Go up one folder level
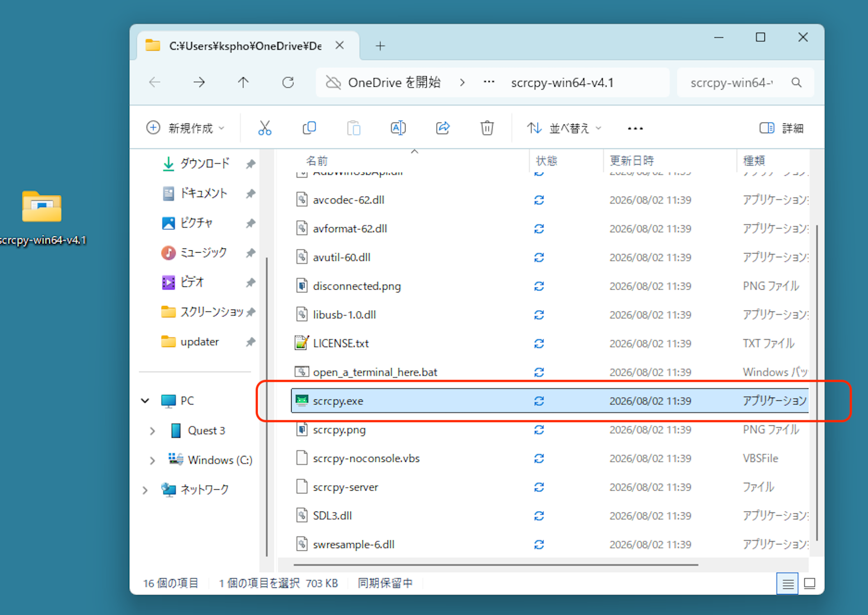The image size is (868, 615). pyautogui.click(x=243, y=82)
